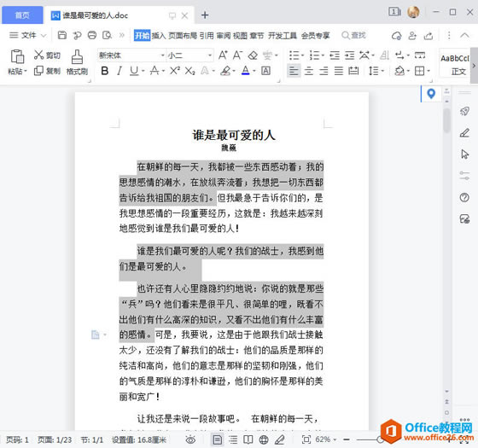Click the Paste clipboard icon
The width and height of the screenshot is (478, 448).
point(17,56)
